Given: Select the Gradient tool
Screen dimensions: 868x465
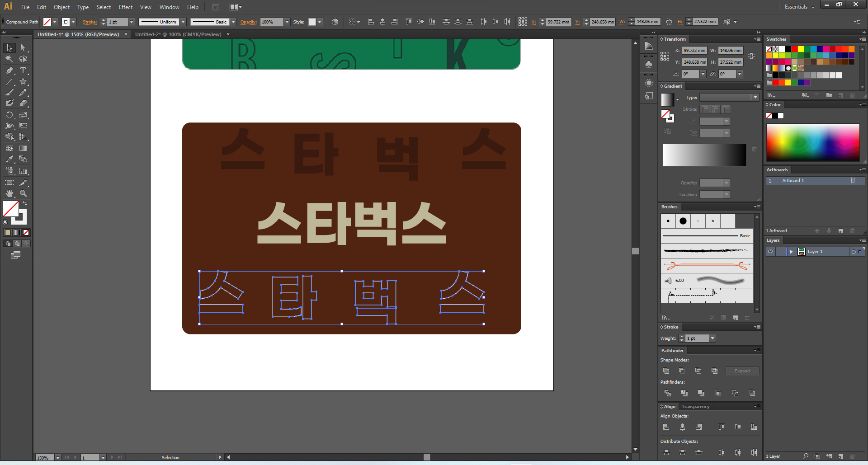Looking at the screenshot, I should coord(23,148).
